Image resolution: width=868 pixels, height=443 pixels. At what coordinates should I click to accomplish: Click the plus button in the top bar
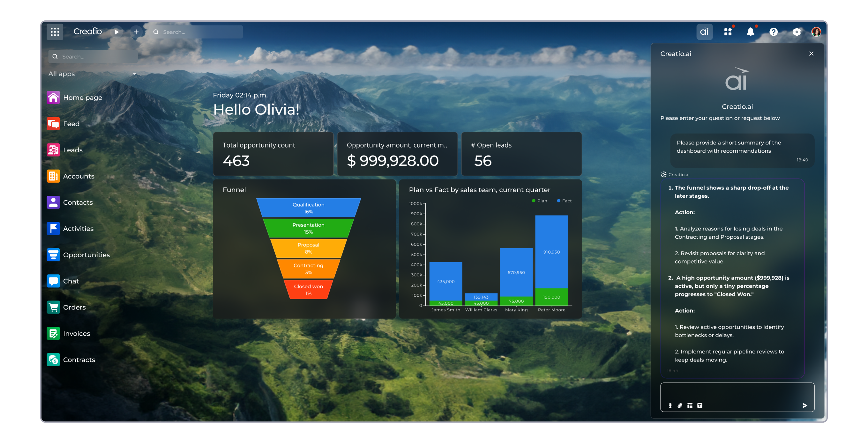[136, 32]
